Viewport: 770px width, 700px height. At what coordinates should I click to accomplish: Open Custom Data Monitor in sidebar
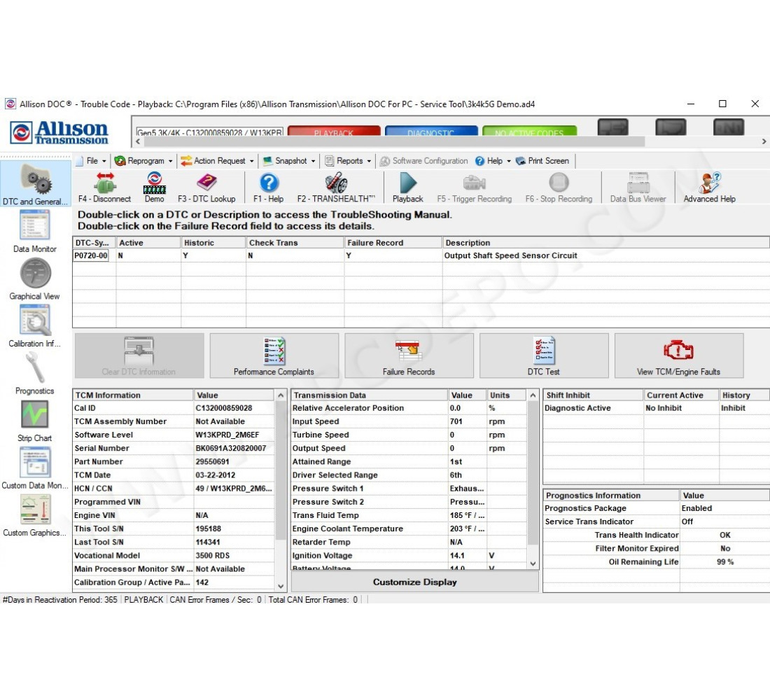pyautogui.click(x=35, y=468)
